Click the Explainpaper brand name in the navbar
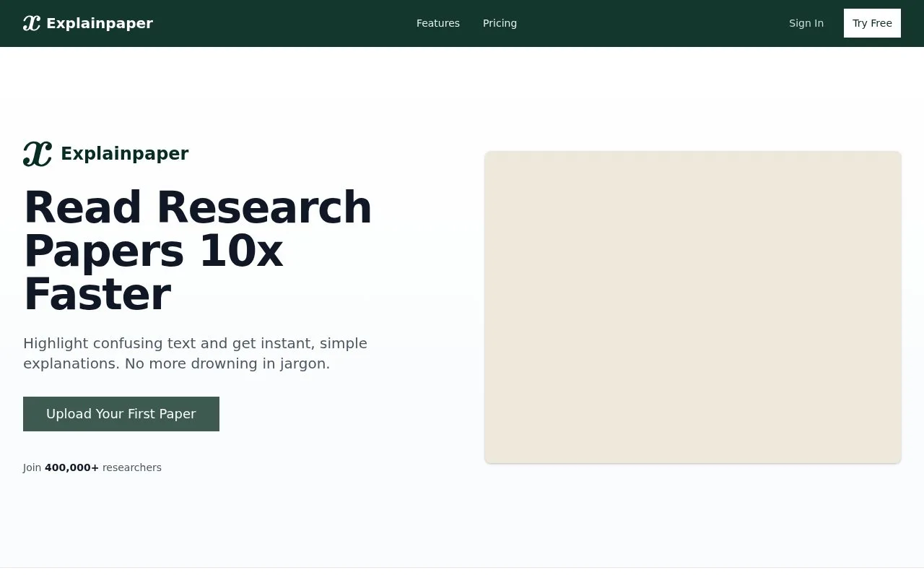The width and height of the screenshot is (924, 578). pos(100,23)
